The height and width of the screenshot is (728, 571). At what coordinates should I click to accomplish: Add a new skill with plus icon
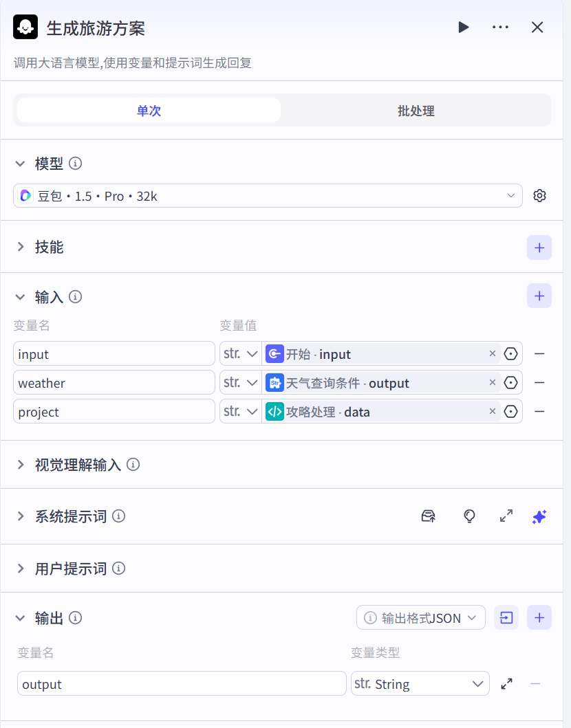click(x=539, y=247)
